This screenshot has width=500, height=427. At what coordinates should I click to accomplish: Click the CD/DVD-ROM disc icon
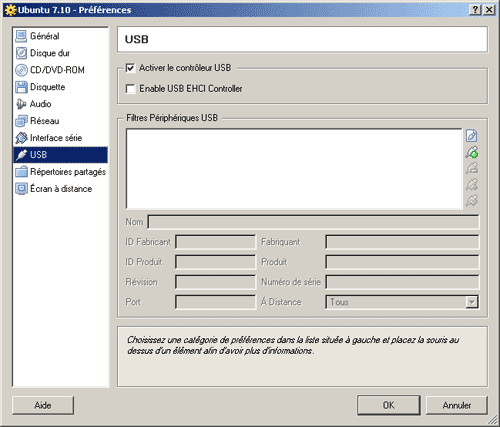[x=21, y=70]
